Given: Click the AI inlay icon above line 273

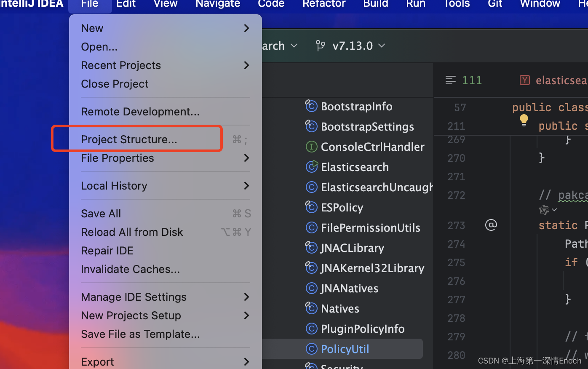Looking at the screenshot, I should (544, 209).
